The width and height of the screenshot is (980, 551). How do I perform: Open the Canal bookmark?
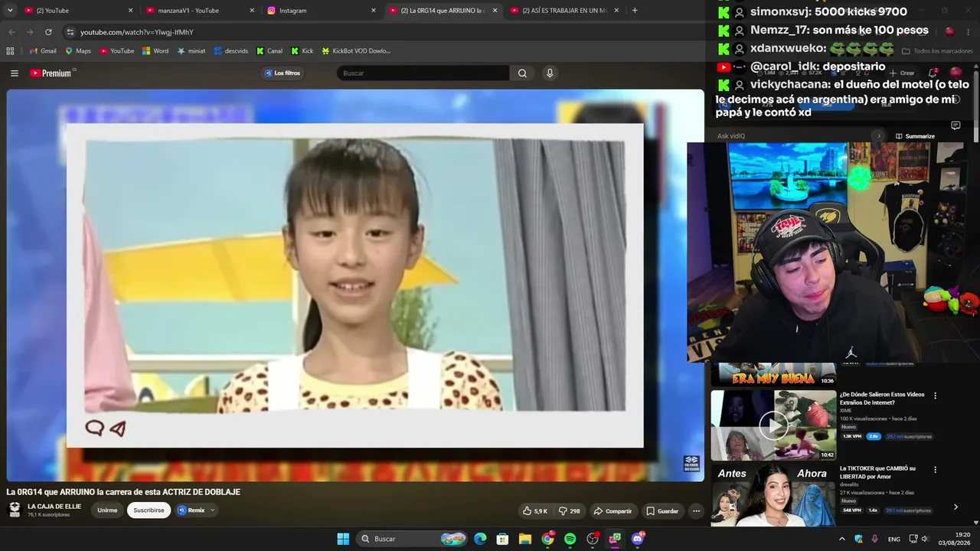point(269,51)
